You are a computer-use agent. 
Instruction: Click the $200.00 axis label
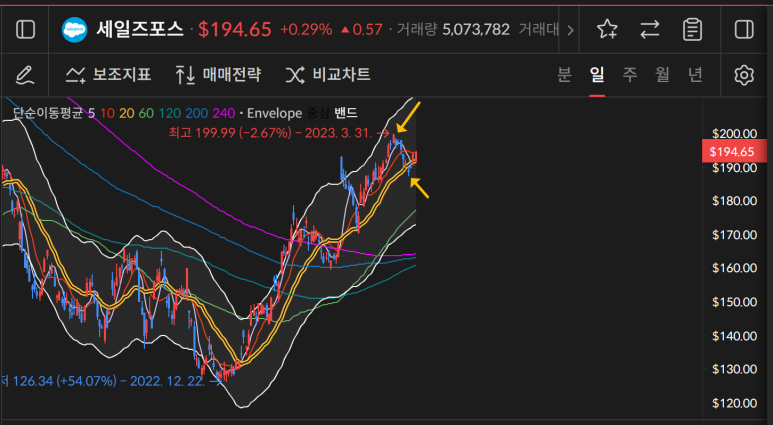click(734, 134)
